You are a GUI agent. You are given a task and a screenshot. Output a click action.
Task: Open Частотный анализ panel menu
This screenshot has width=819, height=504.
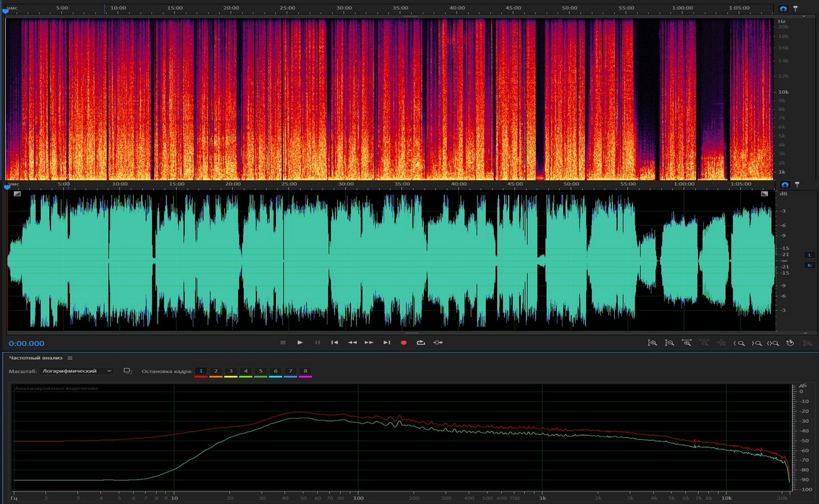coord(70,358)
